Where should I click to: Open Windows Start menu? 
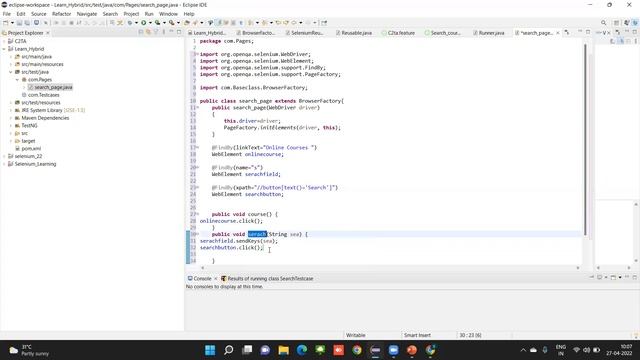pyautogui.click(x=210, y=350)
